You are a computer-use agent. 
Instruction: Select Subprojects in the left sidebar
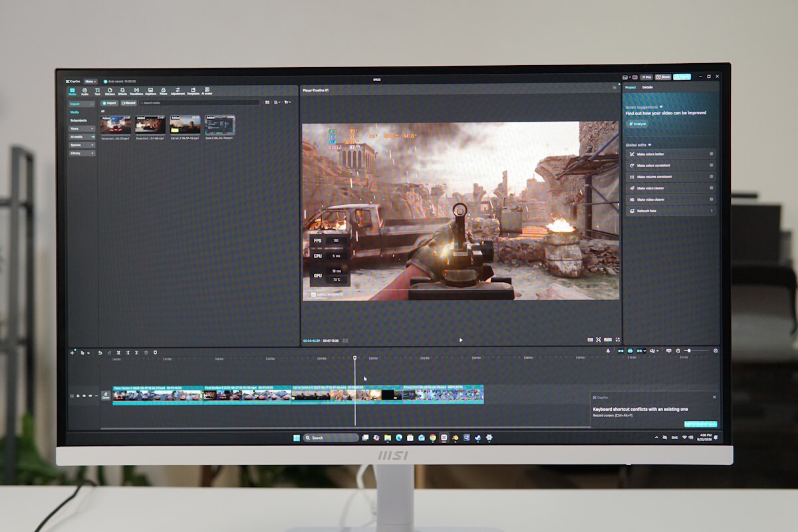(x=78, y=120)
